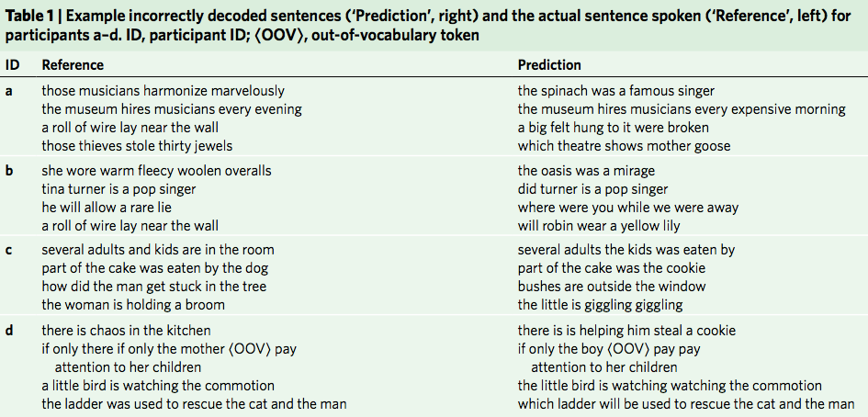Select the Reference column header
This screenshot has width=868, height=417.
73,65
